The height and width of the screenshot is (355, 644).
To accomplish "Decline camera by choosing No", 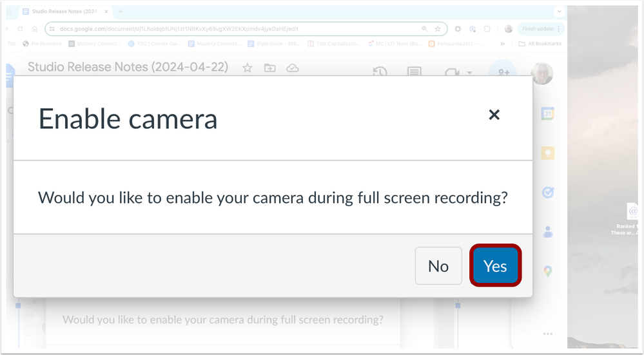I will 438,265.
